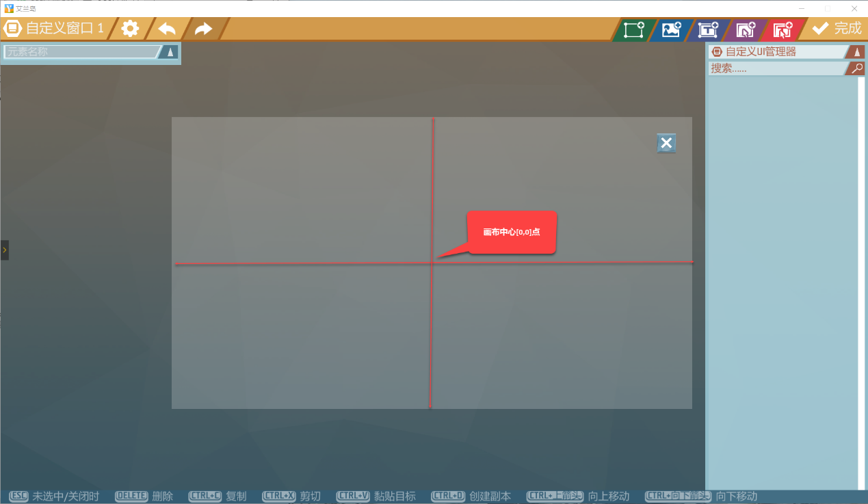Expand the left edge side panel arrow

click(x=4, y=250)
